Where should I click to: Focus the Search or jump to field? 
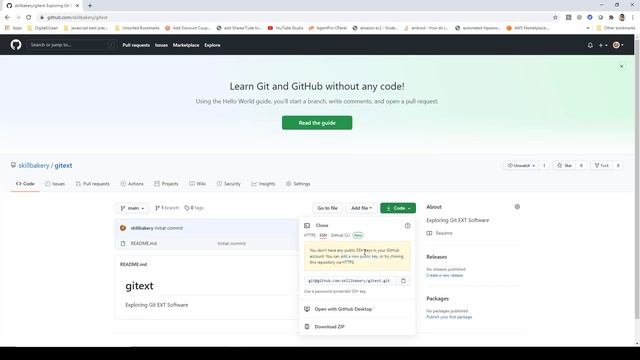(x=71, y=45)
